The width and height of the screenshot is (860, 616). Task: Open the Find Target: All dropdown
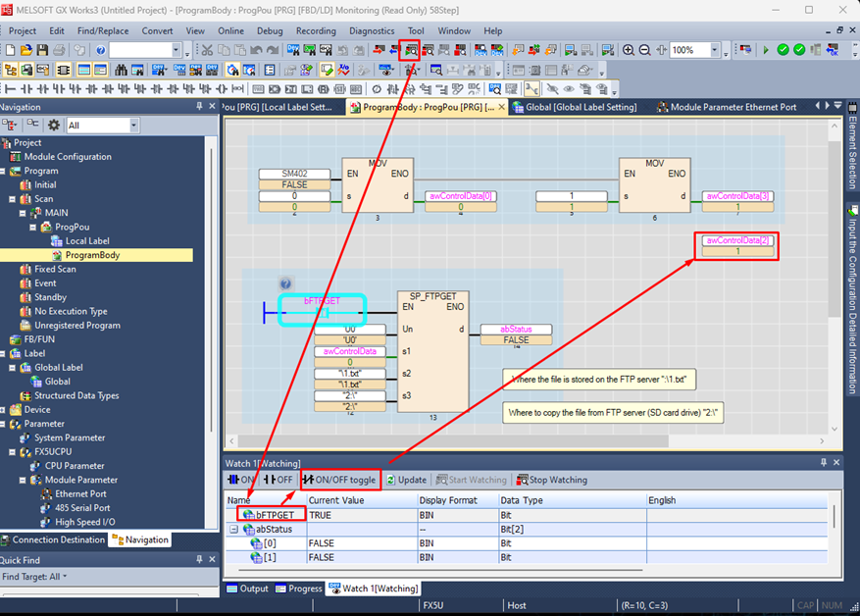coord(34,577)
